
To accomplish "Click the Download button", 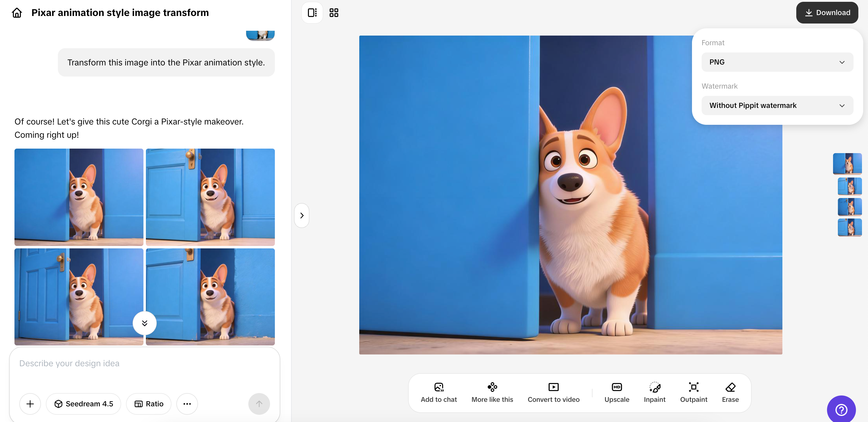I will 827,13.
